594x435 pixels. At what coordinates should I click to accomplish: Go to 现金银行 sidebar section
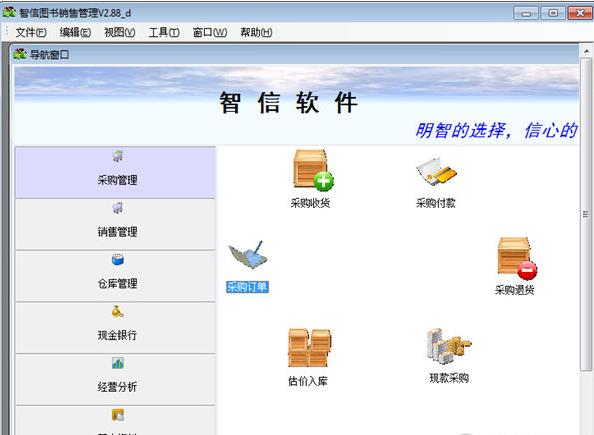pyautogui.click(x=116, y=328)
